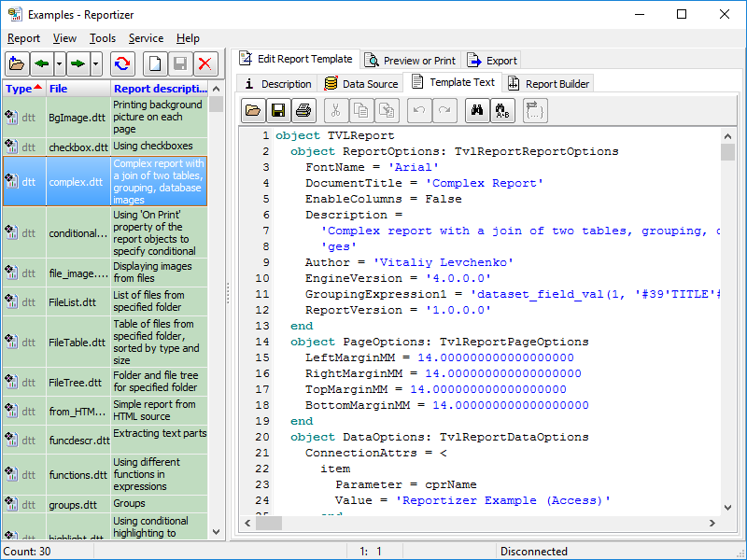747x560 pixels.
Task: Create a new blank report
Action: [x=155, y=63]
